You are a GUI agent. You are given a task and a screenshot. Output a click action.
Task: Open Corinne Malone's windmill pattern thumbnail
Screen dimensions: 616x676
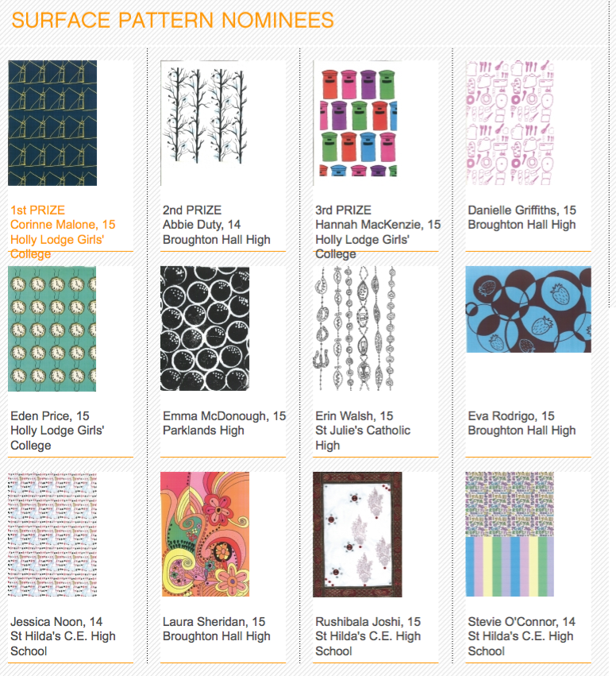[52, 123]
